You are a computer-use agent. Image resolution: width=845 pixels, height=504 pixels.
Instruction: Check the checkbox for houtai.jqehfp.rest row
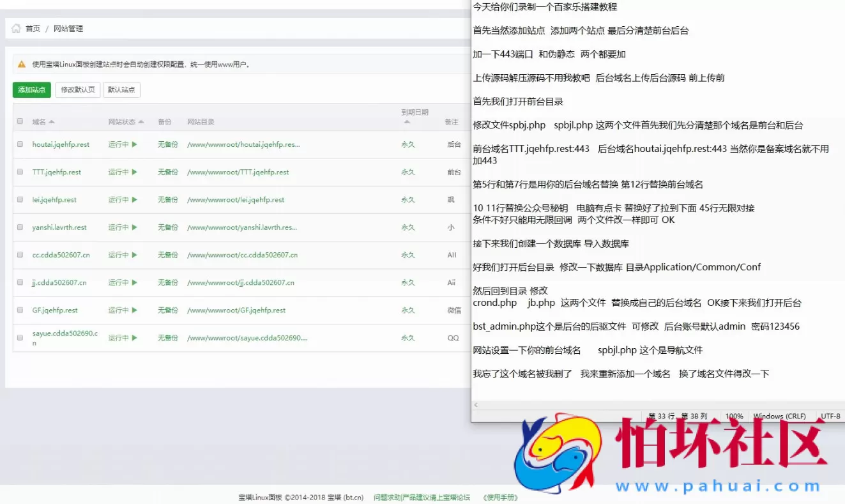(x=20, y=144)
